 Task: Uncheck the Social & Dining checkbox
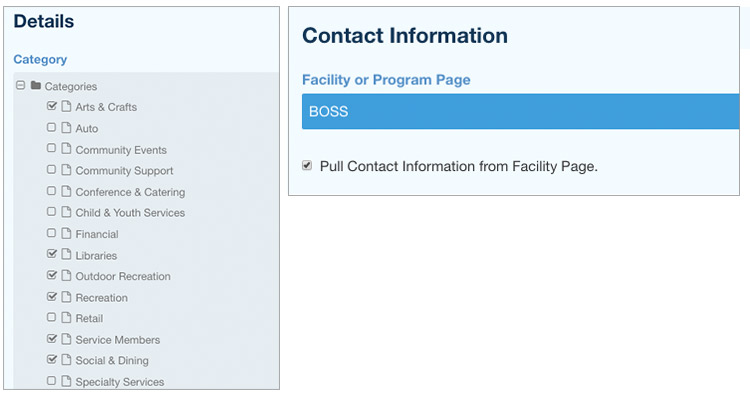pos(52,359)
